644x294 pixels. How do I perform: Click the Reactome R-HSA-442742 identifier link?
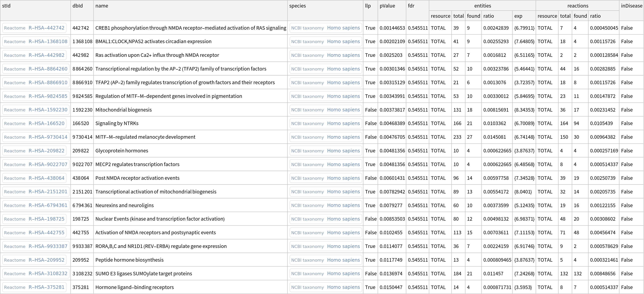(34, 28)
